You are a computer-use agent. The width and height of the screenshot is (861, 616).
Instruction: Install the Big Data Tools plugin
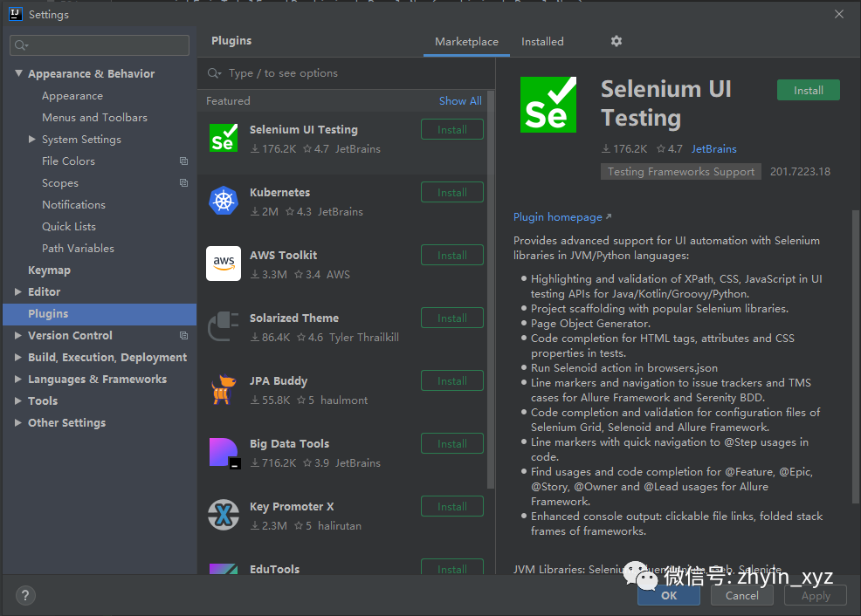tap(452, 444)
